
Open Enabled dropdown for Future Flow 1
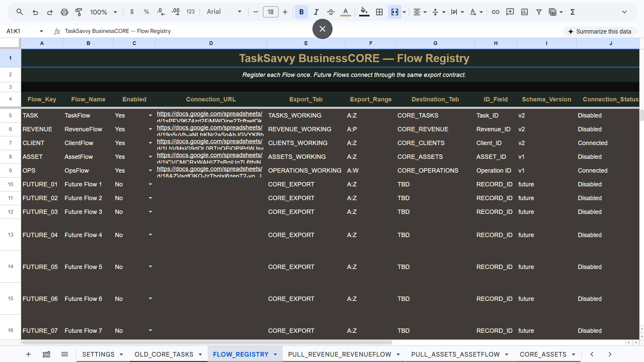(150, 184)
